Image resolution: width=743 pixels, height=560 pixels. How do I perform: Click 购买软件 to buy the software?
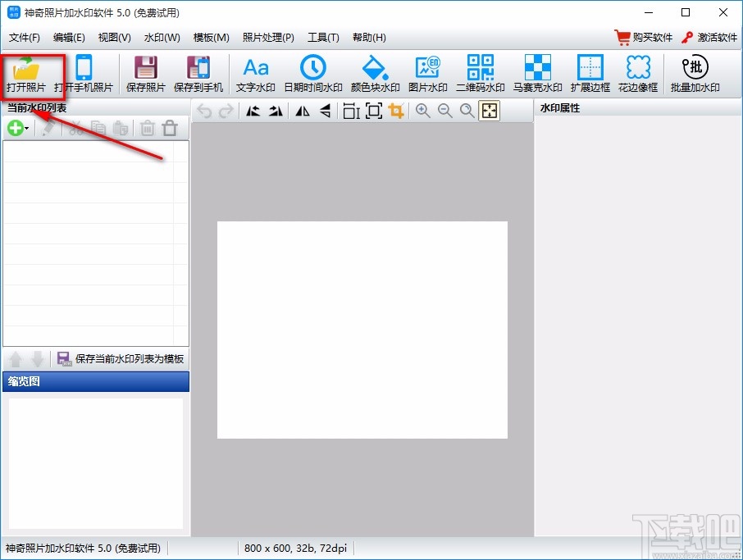644,38
